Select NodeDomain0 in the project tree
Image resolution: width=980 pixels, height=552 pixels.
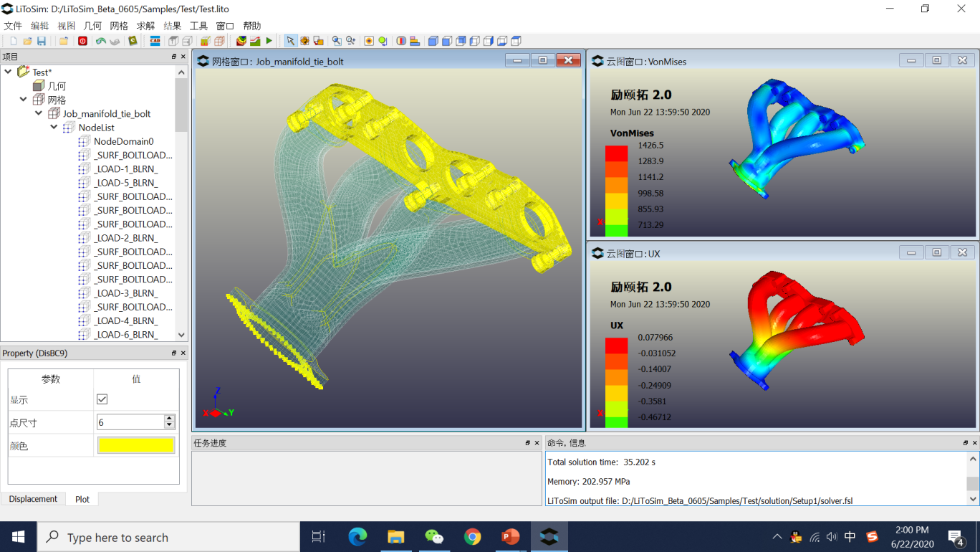123,141
